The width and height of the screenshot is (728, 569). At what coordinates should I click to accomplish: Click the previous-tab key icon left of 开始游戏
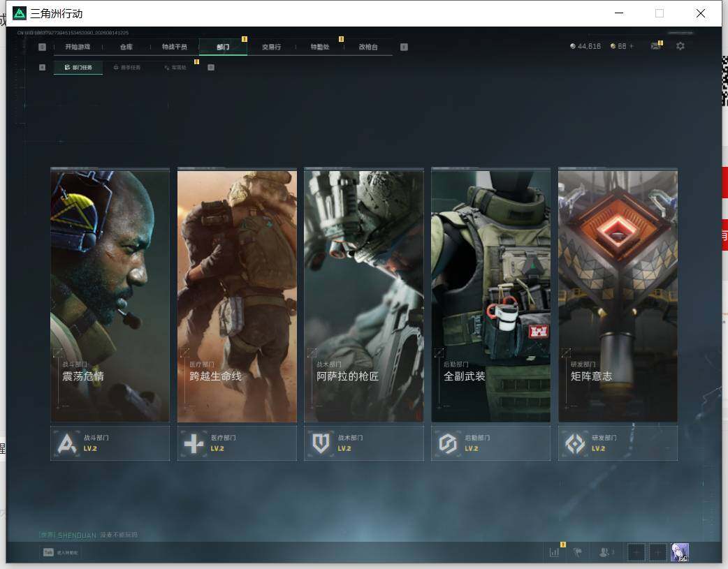tap(42, 47)
